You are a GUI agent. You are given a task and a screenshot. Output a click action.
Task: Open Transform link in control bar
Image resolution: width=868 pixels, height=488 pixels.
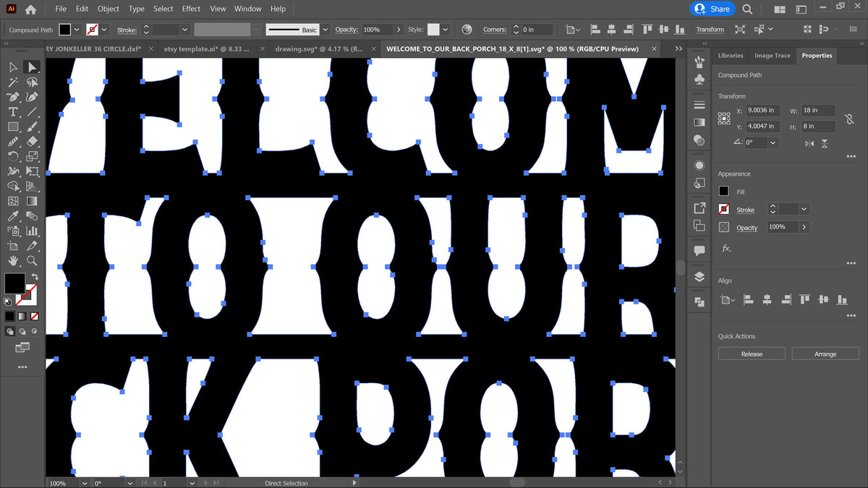(710, 30)
